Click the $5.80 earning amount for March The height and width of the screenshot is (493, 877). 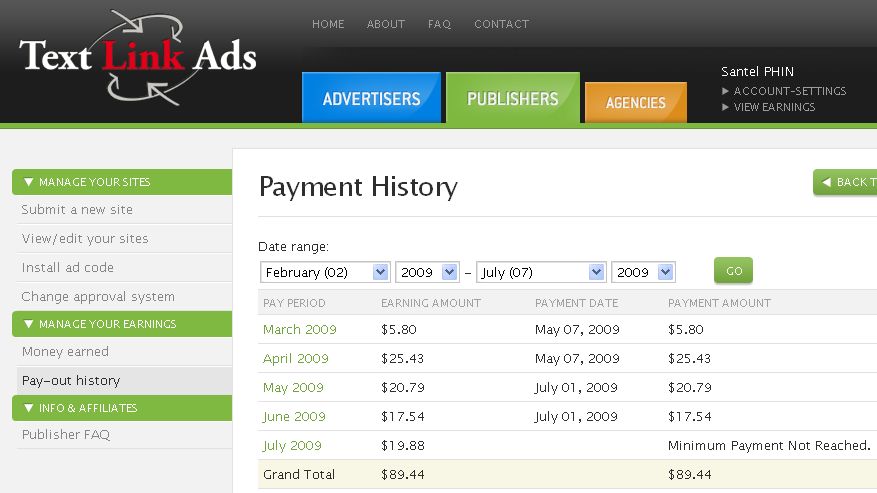[x=399, y=329]
